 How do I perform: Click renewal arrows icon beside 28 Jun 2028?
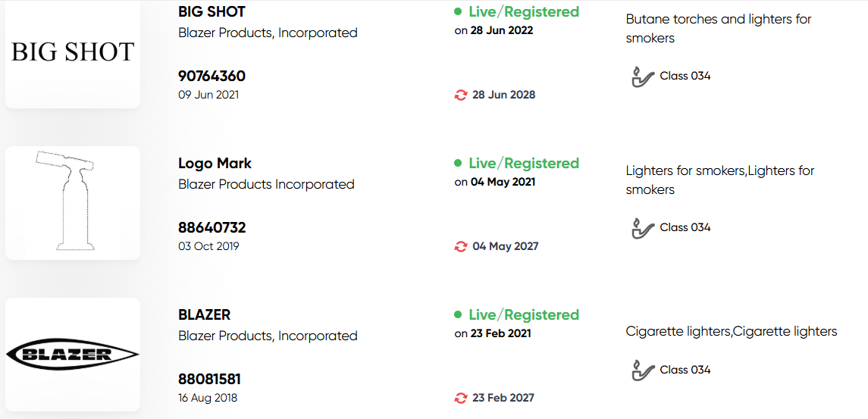pyautogui.click(x=461, y=95)
